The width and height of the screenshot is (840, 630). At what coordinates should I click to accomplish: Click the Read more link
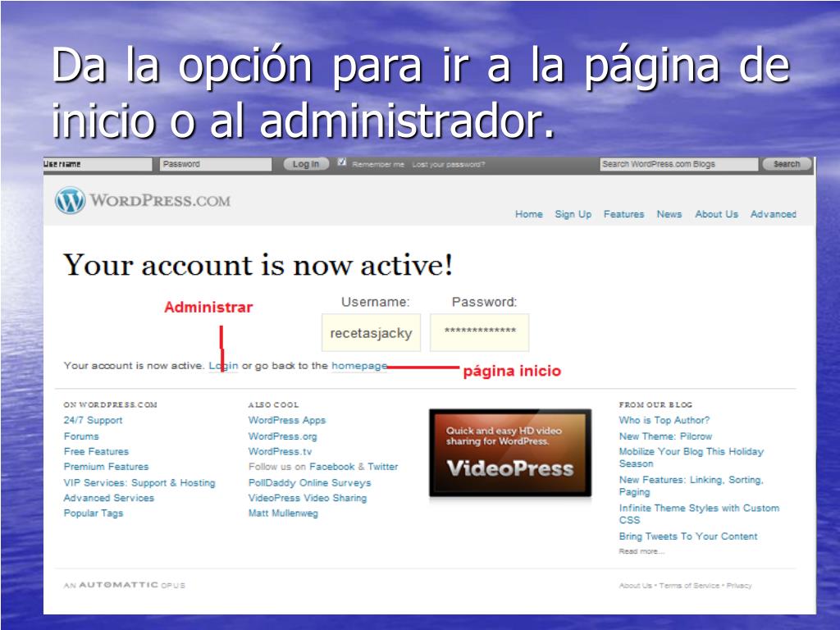coord(641,551)
